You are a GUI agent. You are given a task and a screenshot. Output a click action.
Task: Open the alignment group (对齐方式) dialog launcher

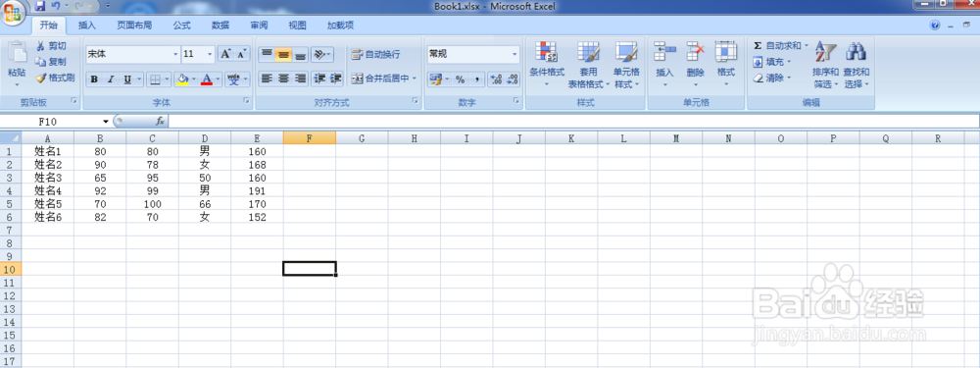pos(415,101)
